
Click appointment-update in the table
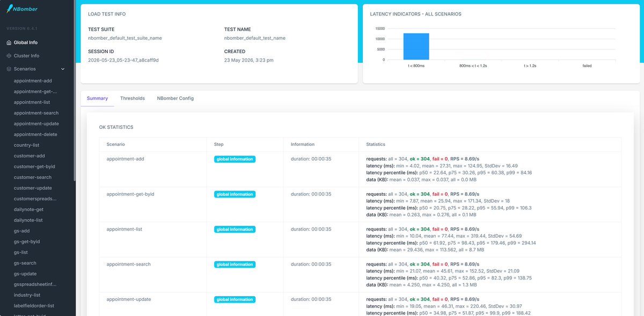coord(129,299)
